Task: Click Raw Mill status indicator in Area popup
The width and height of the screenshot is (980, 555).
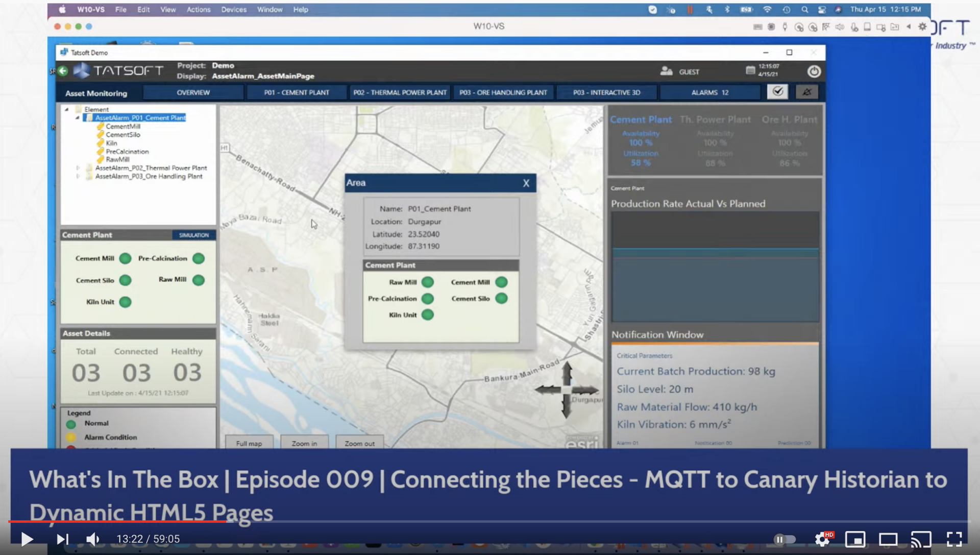Action: [428, 282]
